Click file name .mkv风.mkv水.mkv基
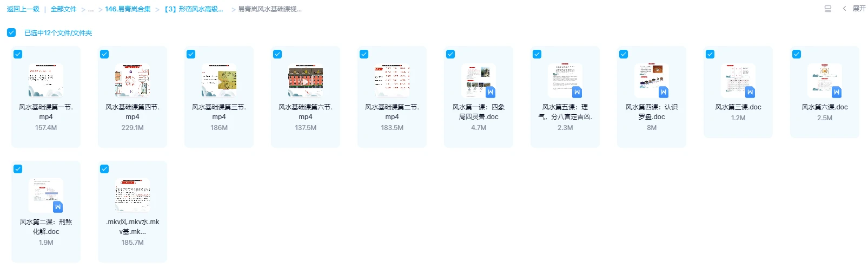Viewport: 868px width, 274px height. tap(132, 227)
